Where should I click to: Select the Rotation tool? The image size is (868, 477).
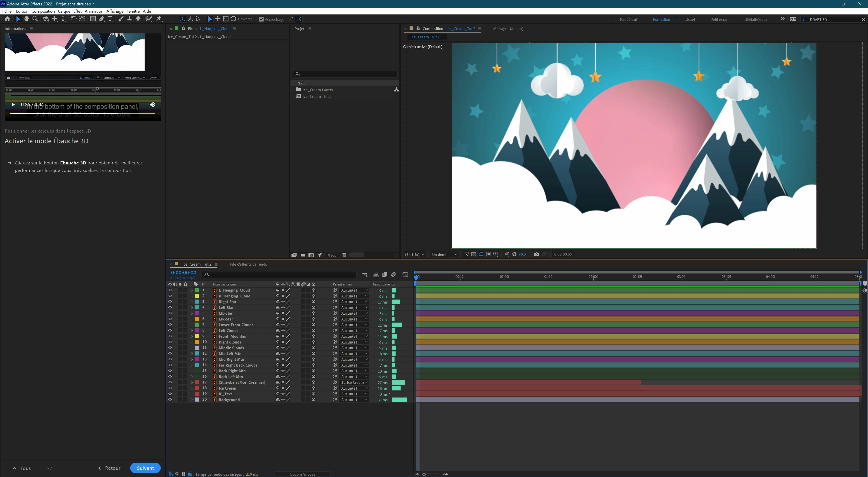[x=73, y=19]
